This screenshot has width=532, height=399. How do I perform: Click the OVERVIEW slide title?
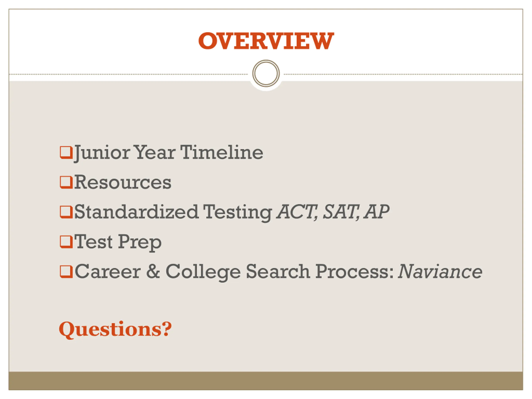click(x=266, y=41)
